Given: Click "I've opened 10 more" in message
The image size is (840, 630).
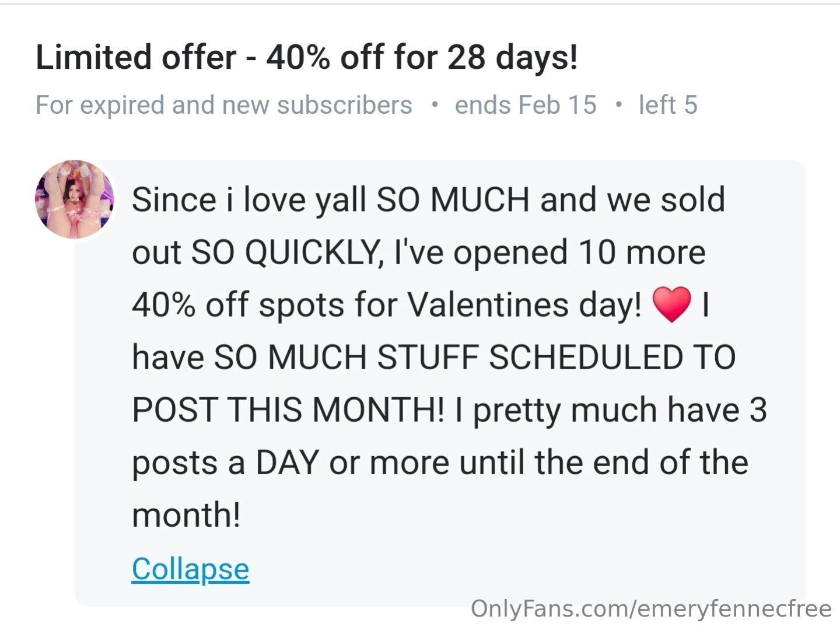Looking at the screenshot, I should [549, 253].
